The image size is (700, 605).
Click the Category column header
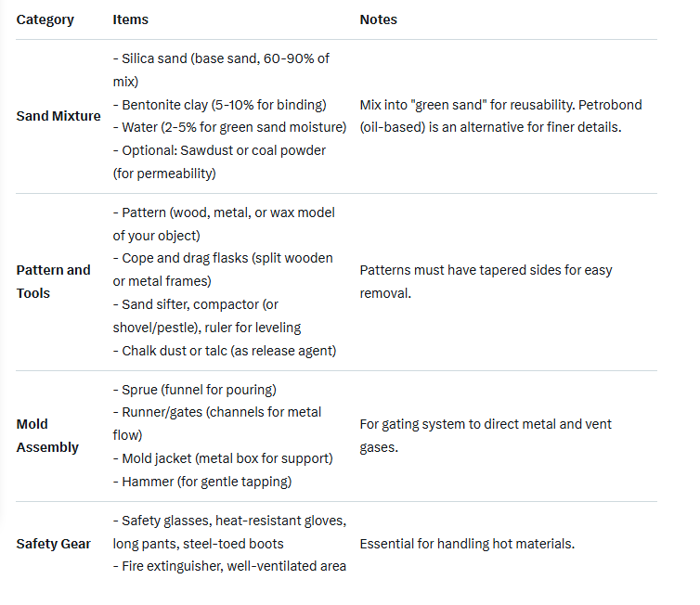pyautogui.click(x=45, y=19)
